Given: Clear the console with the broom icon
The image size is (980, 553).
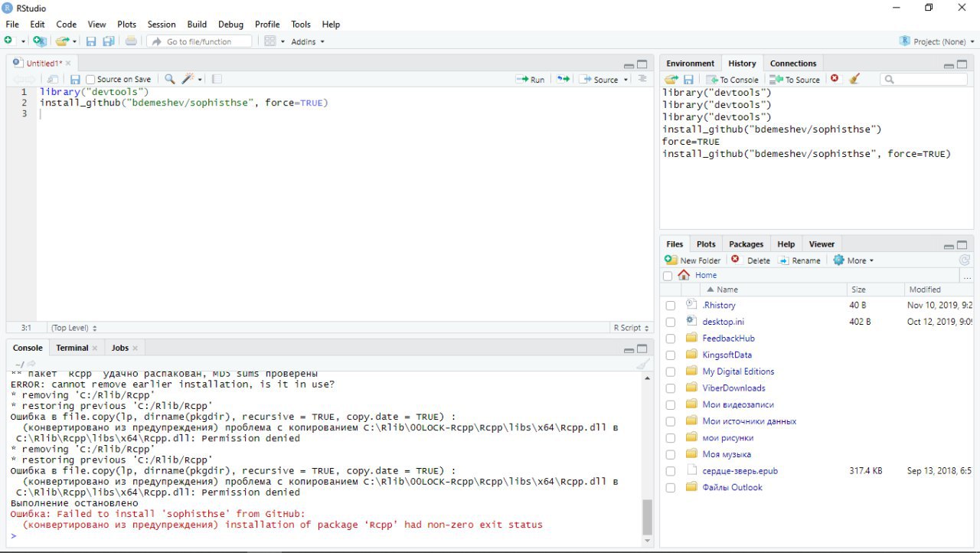Looking at the screenshot, I should 642,365.
